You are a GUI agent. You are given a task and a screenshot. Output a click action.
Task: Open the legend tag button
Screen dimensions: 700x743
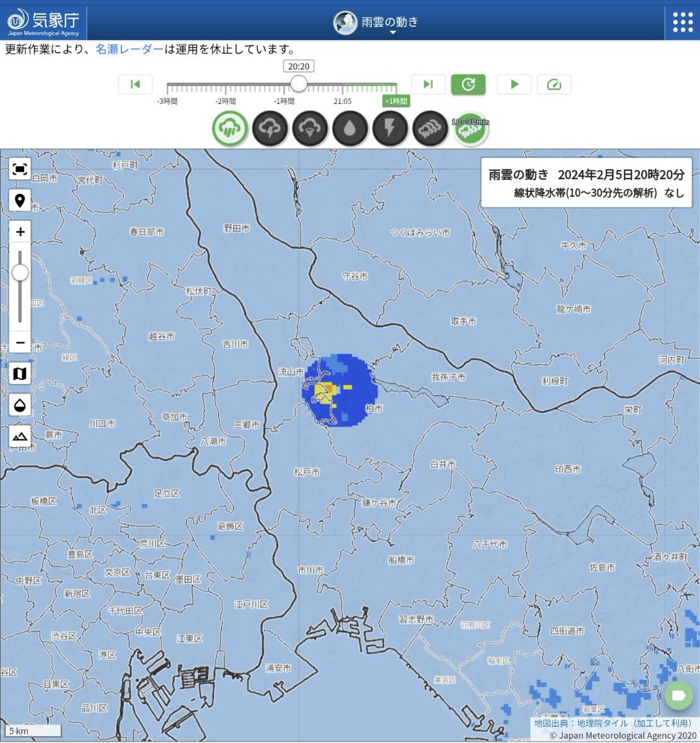(679, 695)
